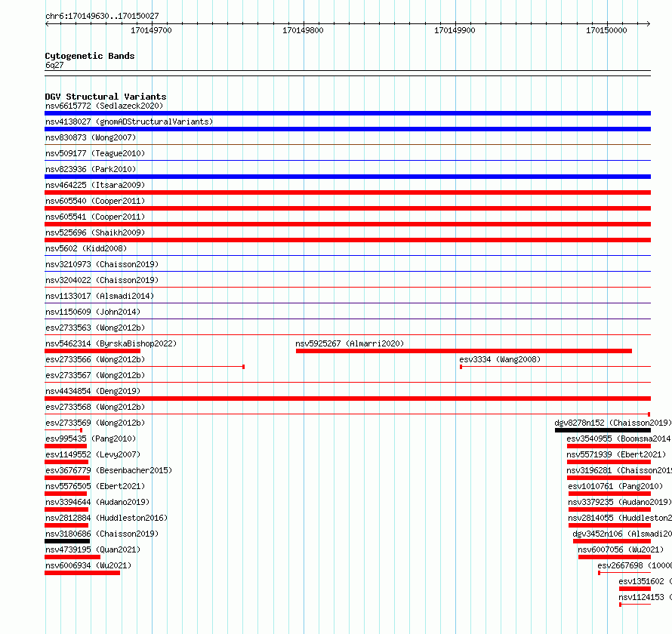
Task: Select variant nsv830873 (Wong2007)
Action: point(91,137)
